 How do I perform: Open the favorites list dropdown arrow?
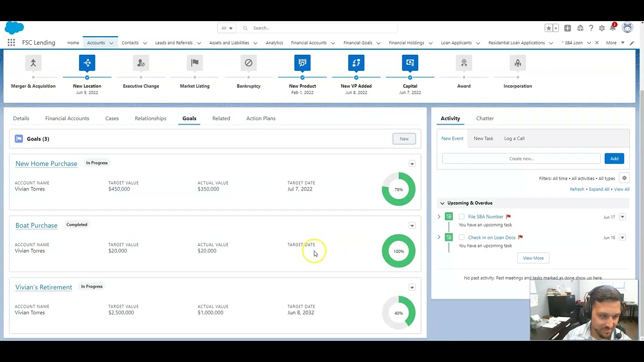556,28
